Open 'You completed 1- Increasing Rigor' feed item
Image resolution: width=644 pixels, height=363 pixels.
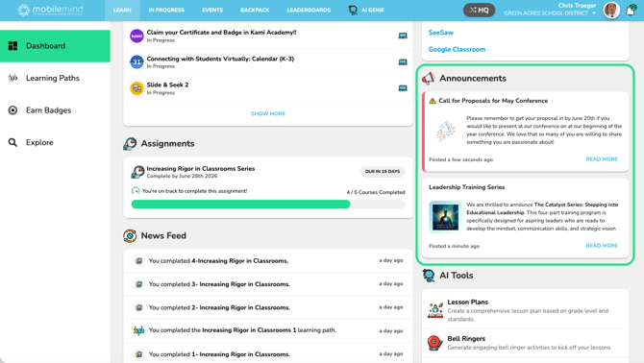click(268, 354)
